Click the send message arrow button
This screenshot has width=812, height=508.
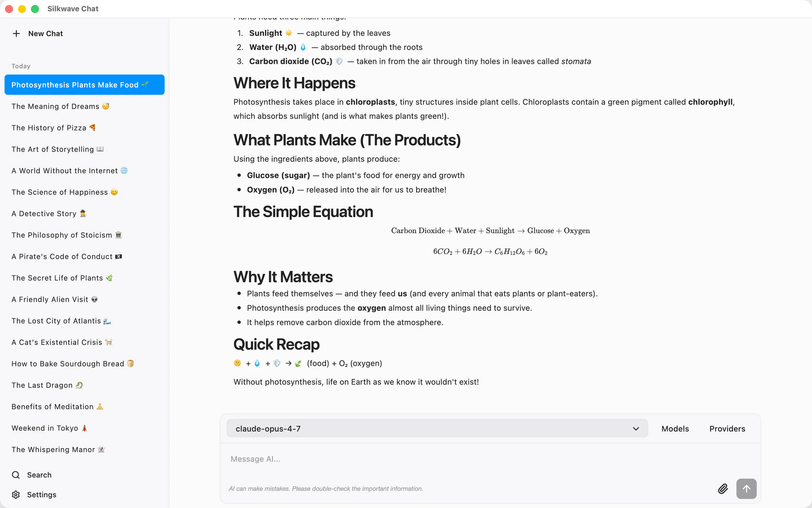(746, 489)
